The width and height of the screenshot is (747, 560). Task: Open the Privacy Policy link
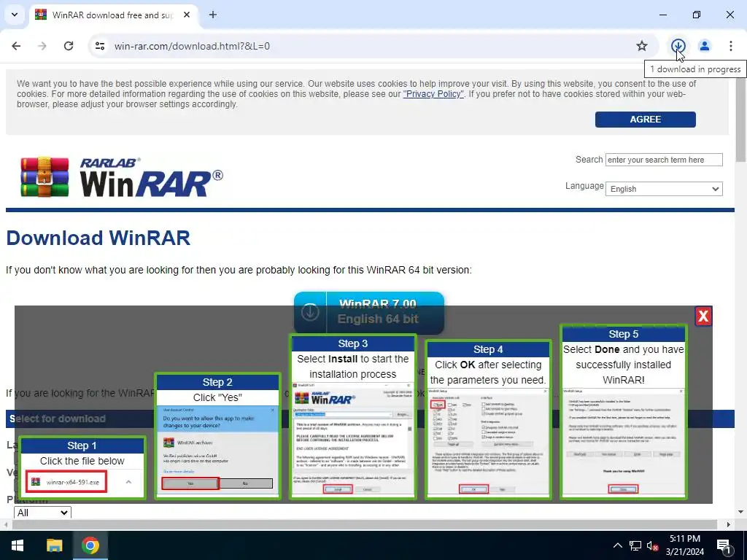tap(433, 94)
